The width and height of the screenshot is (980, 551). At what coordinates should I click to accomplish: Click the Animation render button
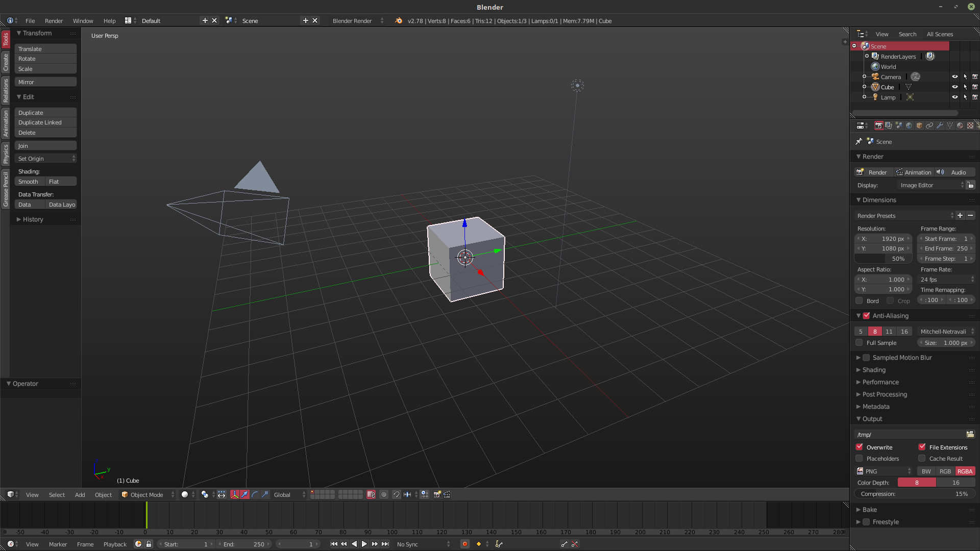pos(914,172)
